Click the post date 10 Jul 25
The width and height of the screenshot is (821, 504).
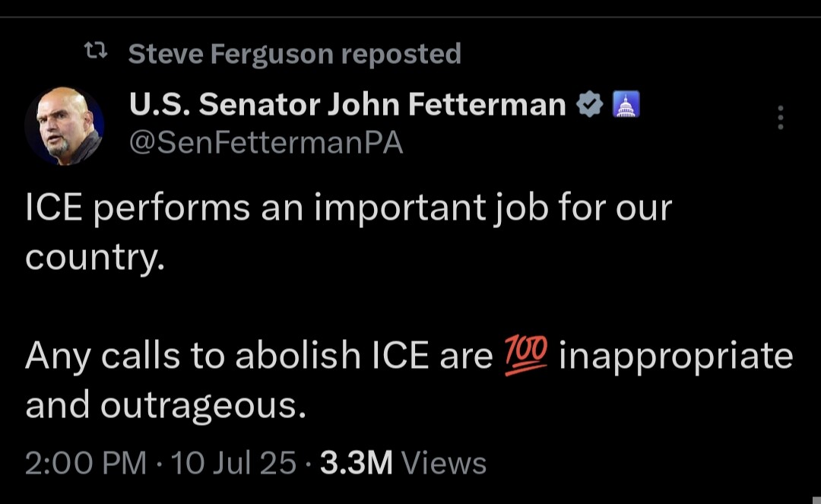[233, 463]
